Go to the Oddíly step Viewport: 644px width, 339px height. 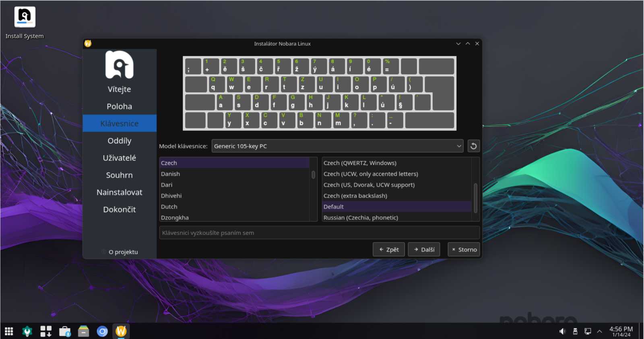tap(120, 141)
